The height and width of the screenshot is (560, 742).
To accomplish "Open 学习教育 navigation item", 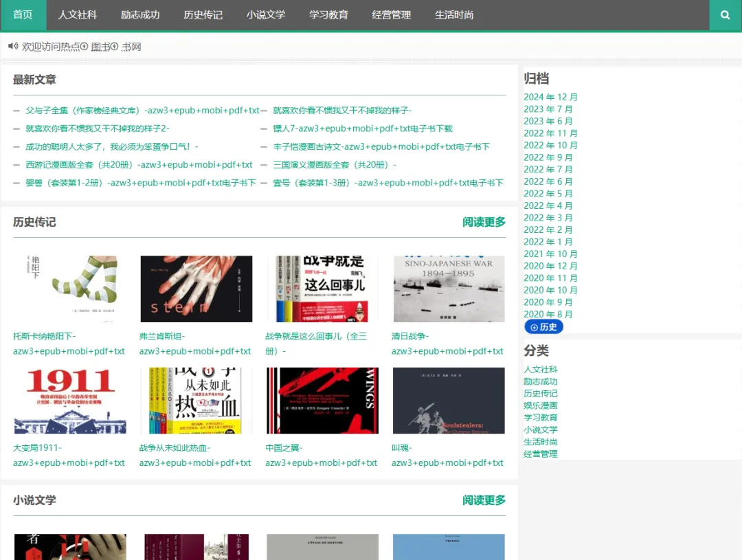I will pos(328,15).
